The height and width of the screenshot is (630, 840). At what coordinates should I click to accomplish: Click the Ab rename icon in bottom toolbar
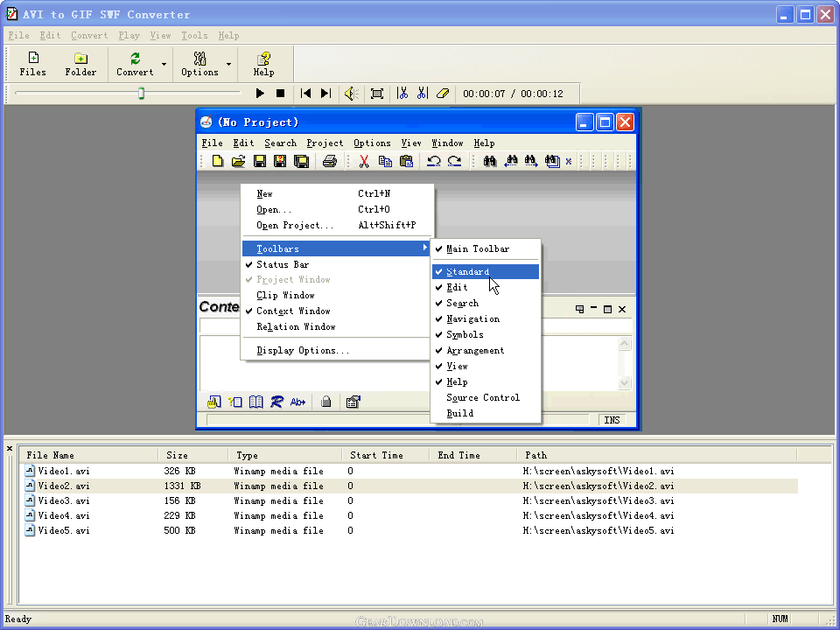pyautogui.click(x=297, y=402)
